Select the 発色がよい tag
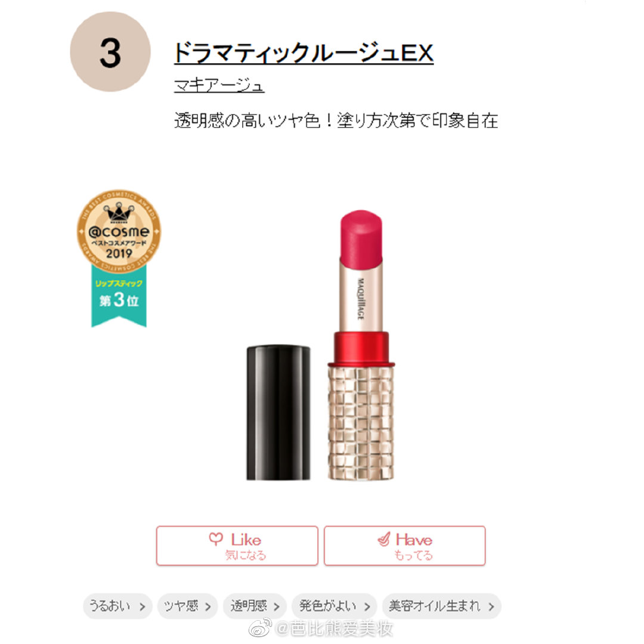The height and width of the screenshot is (644, 644). click(334, 606)
